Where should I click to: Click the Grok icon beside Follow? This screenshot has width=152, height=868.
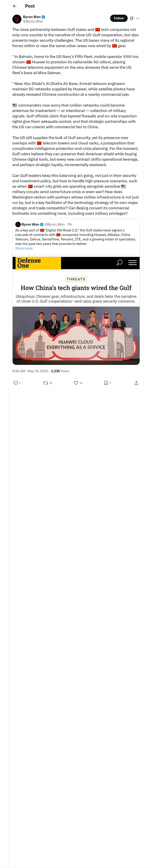[x=132, y=18]
